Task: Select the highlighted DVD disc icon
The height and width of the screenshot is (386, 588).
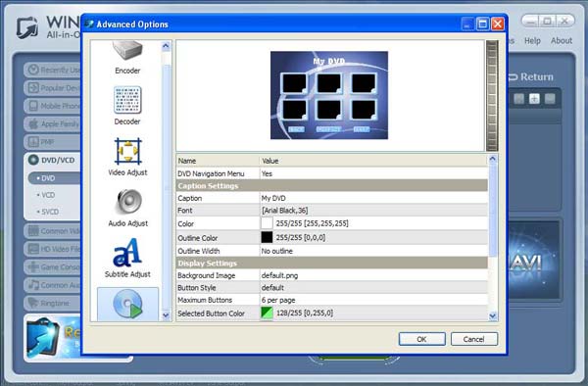Action: pyautogui.click(x=127, y=304)
